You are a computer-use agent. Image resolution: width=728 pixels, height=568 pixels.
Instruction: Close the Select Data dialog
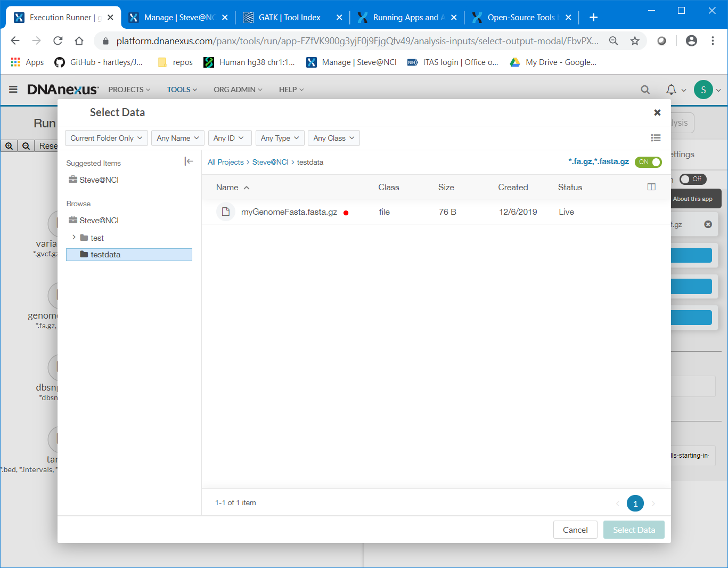657,112
